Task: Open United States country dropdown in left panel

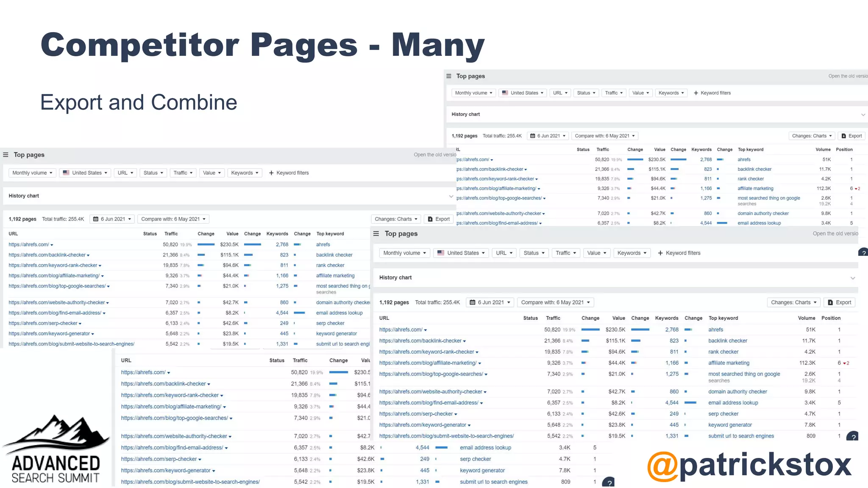Action: (85, 173)
